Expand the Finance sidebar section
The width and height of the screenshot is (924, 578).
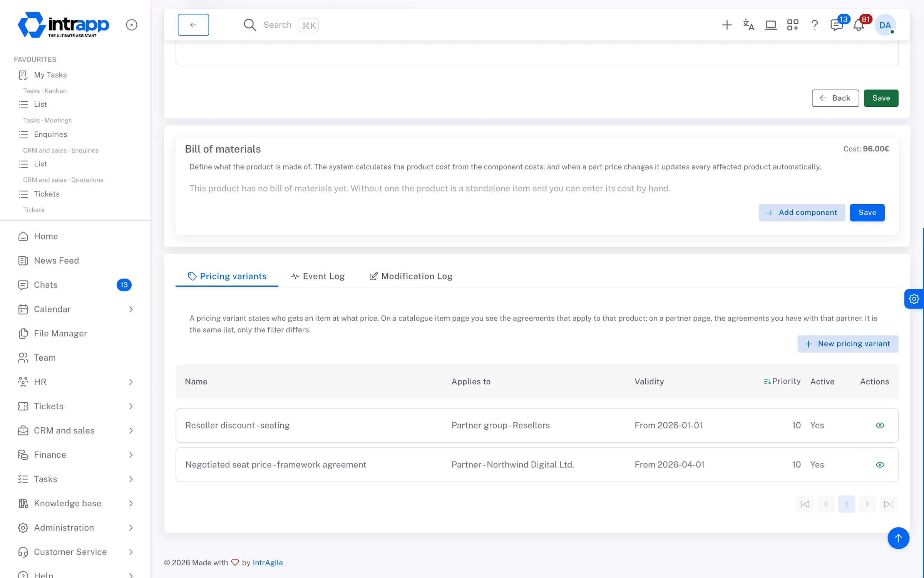[75, 455]
